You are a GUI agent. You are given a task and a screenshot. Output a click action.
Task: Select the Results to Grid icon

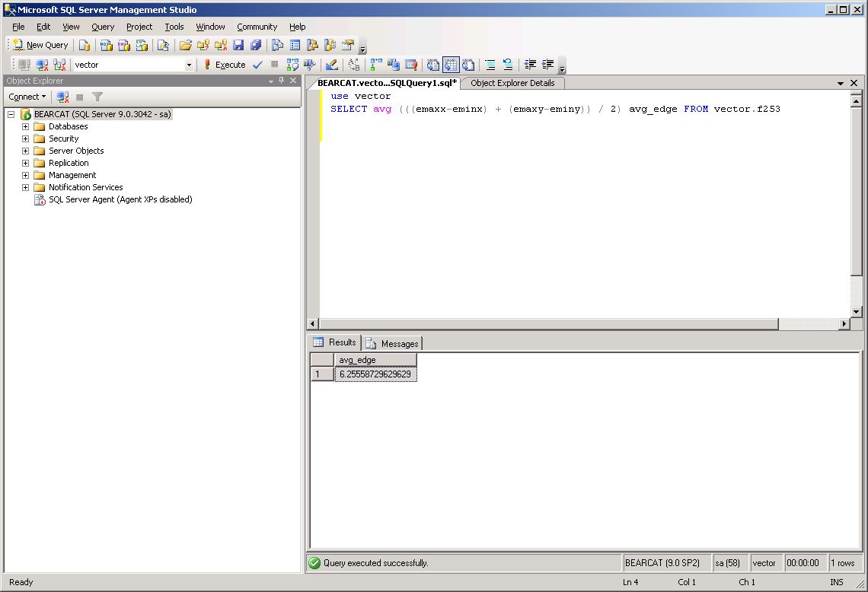pos(451,65)
